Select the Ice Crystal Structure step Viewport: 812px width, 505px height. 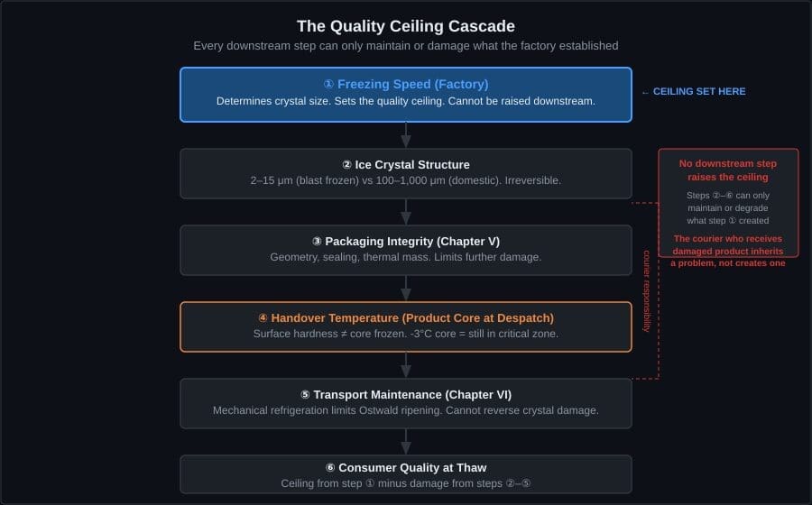coord(405,173)
